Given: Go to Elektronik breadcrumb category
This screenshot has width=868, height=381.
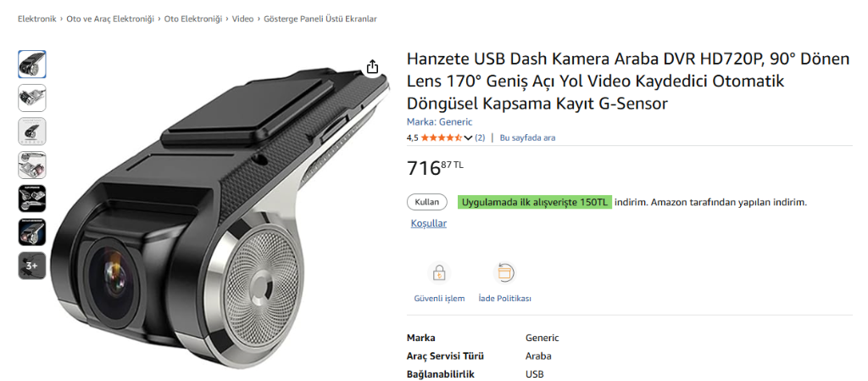Looking at the screenshot, I should [x=37, y=19].
